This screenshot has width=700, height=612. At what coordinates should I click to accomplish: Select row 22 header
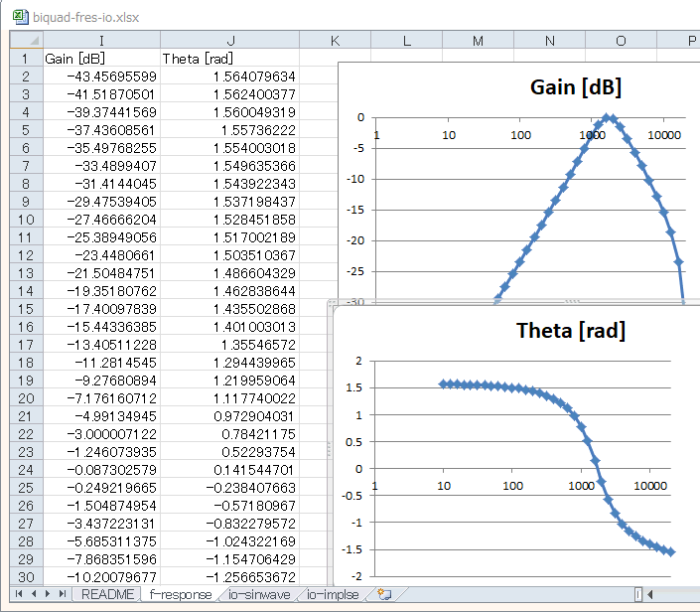[x=27, y=434]
